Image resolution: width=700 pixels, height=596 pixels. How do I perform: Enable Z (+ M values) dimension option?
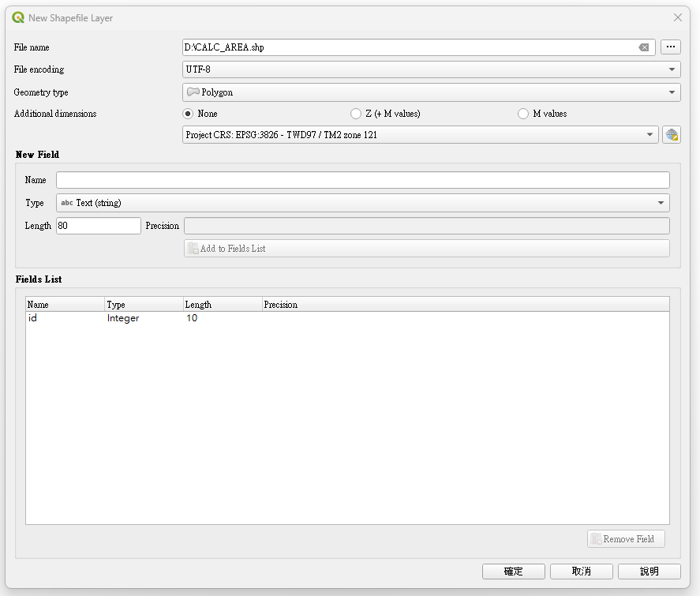click(x=356, y=114)
